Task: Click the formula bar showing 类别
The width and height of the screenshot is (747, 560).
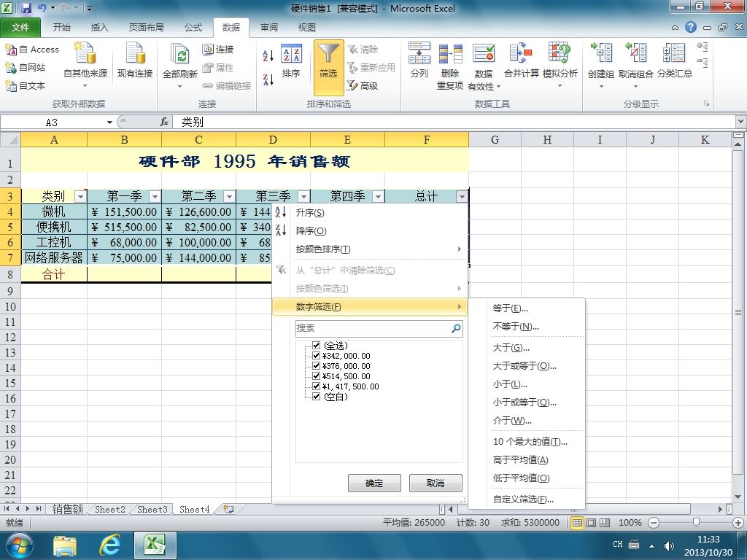Action: [x=454, y=122]
